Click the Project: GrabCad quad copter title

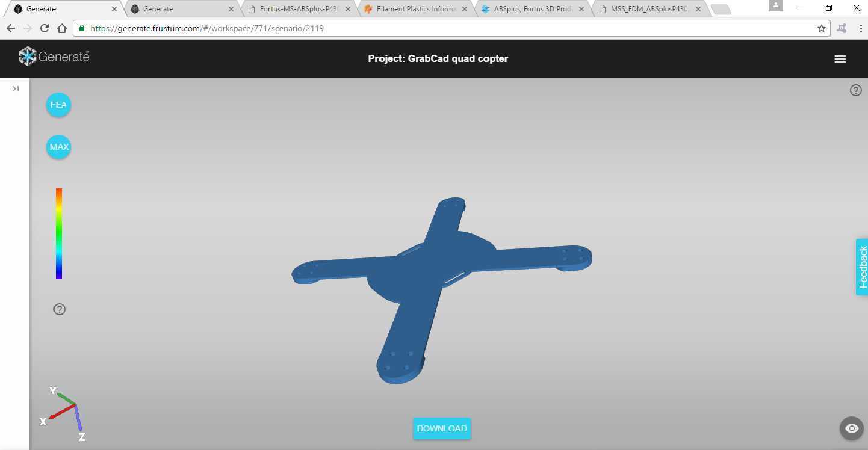click(x=438, y=58)
